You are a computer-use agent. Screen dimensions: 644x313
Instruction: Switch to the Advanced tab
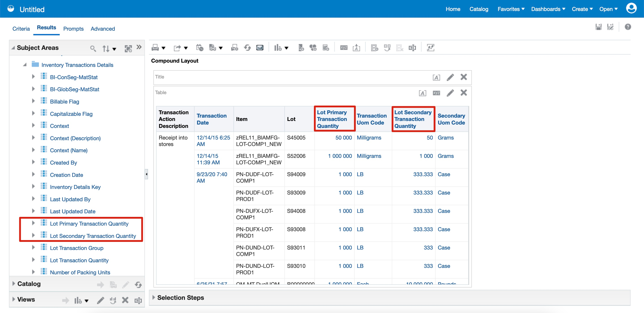102,29
